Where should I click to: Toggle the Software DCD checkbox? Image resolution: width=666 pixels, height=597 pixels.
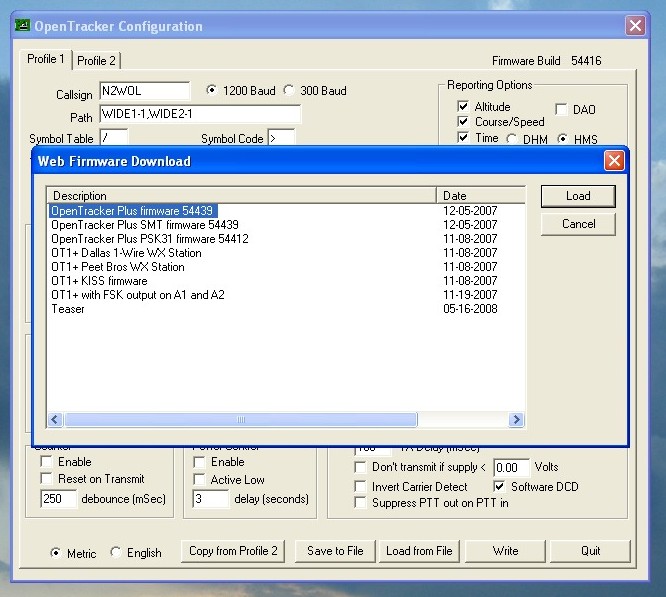click(x=500, y=486)
